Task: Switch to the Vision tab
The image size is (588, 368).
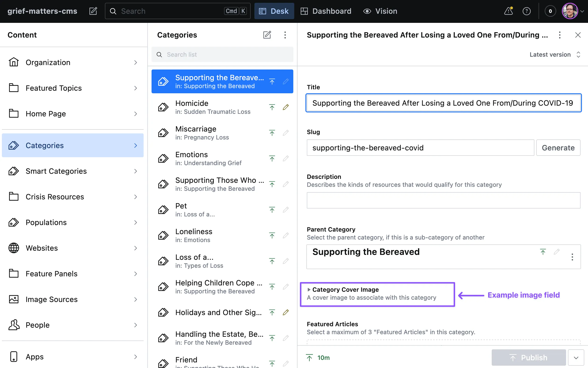Action: (380, 11)
